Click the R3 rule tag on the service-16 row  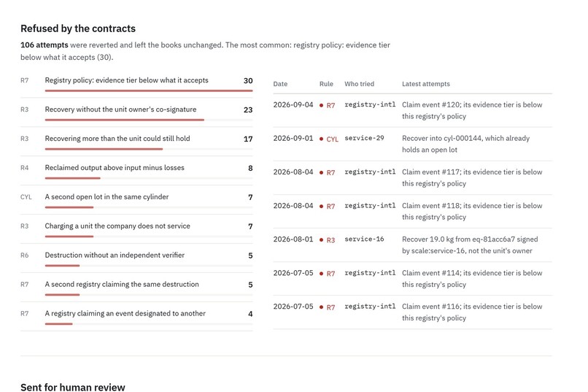point(328,240)
